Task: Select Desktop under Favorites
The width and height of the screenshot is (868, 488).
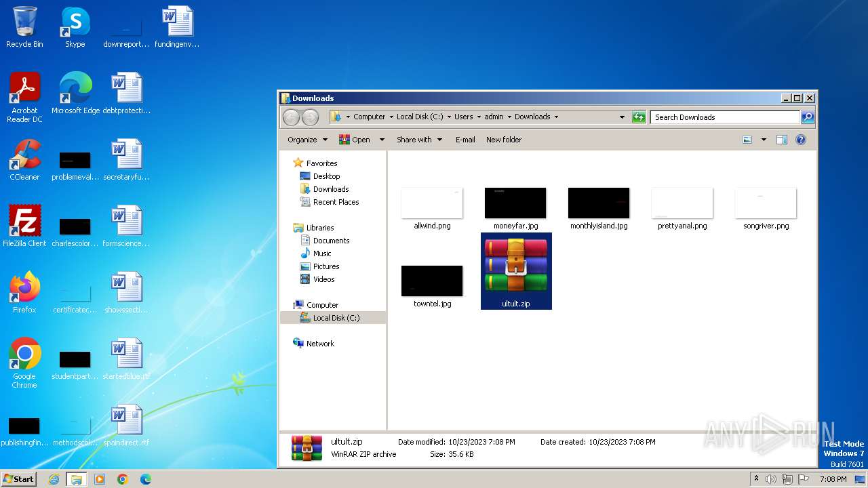Action: point(320,176)
